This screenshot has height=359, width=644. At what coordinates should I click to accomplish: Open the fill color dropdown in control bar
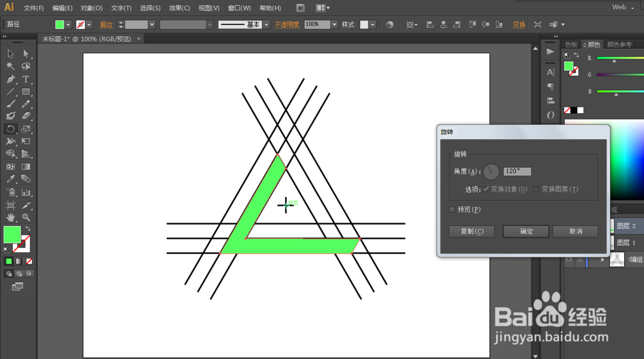coord(68,24)
